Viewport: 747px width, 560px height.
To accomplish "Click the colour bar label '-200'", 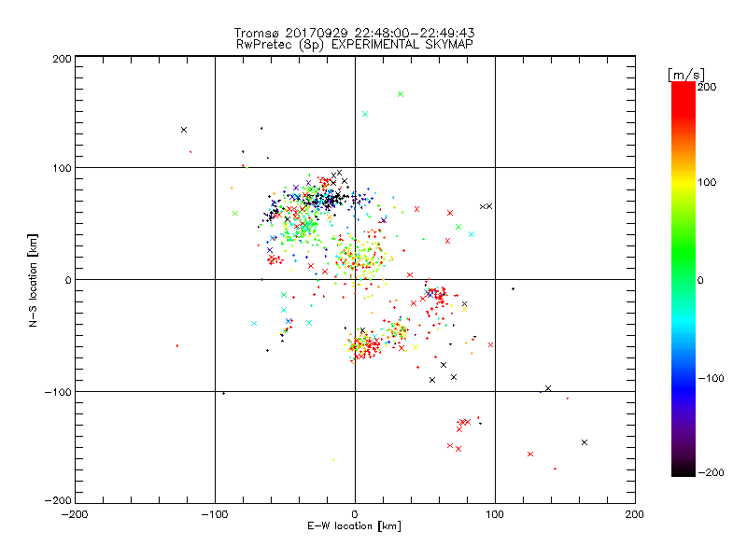I will point(711,472).
